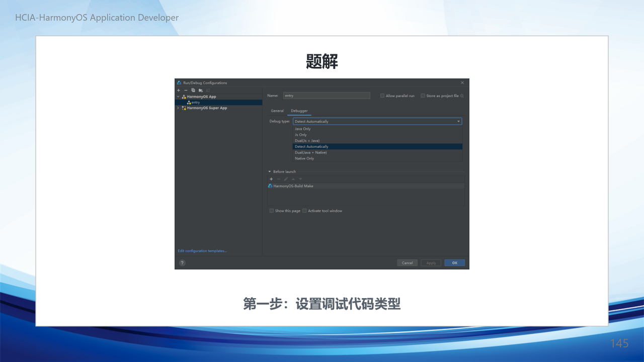
Task: Switch to the General tab
Action: coord(277,111)
